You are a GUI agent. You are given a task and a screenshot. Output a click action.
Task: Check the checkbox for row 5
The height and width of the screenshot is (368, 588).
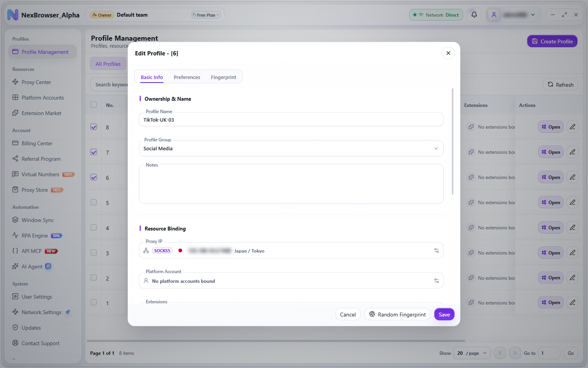[x=94, y=202]
